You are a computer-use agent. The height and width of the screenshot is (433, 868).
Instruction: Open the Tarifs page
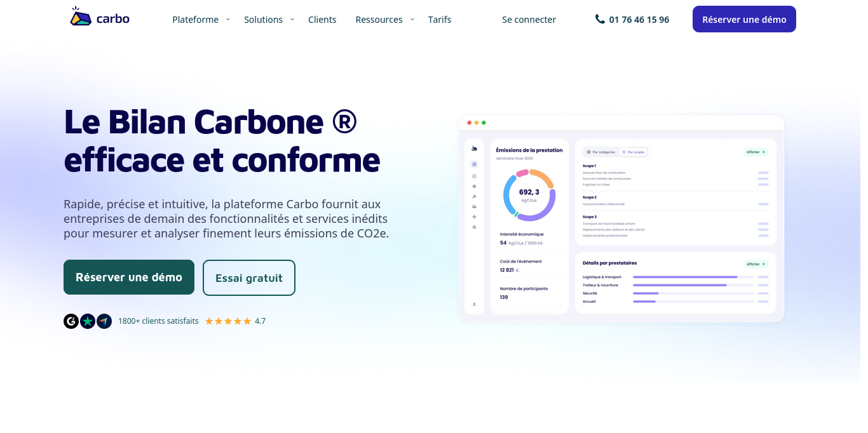440,20
